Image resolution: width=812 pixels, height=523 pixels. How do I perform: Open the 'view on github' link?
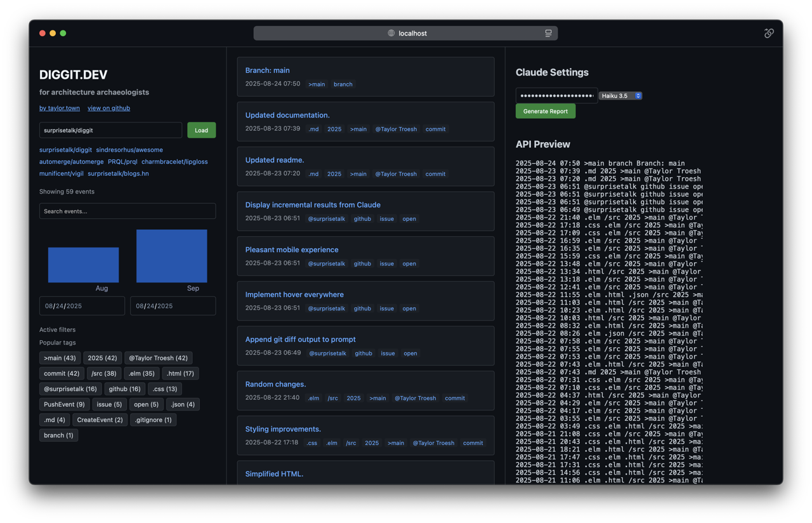pos(108,108)
